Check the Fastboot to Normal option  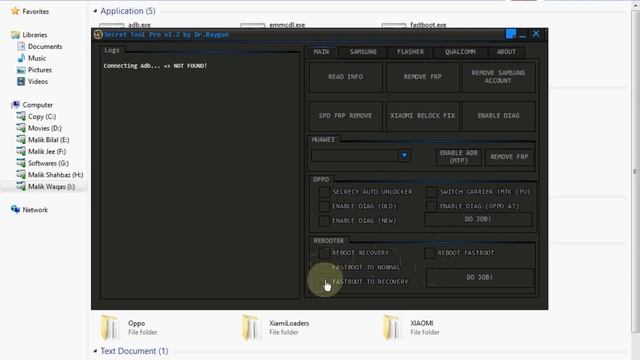click(324, 267)
